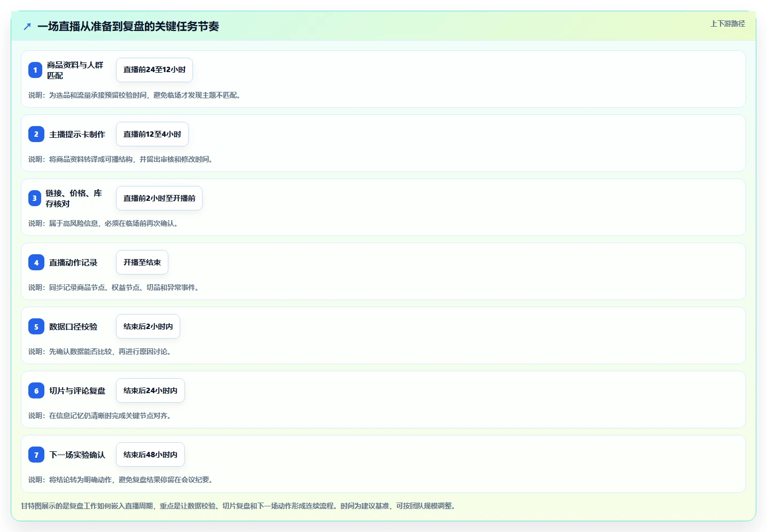Click the 上下游路径 label in the header

727,24
